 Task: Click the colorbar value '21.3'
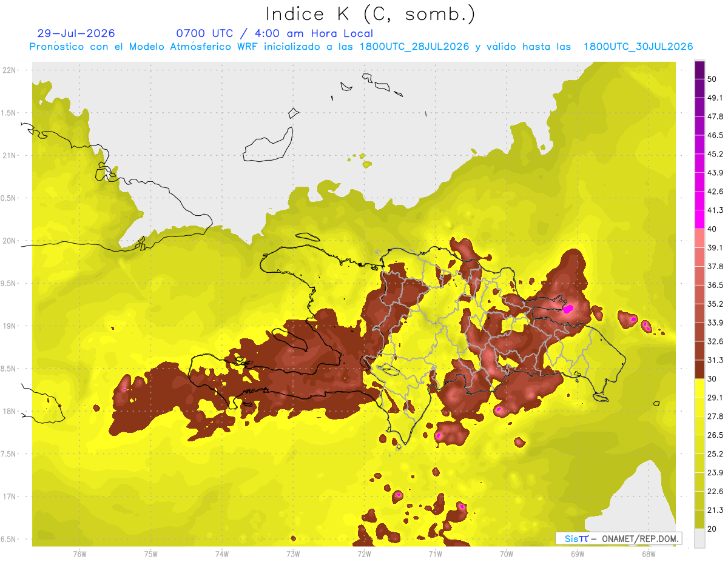pos(715,510)
